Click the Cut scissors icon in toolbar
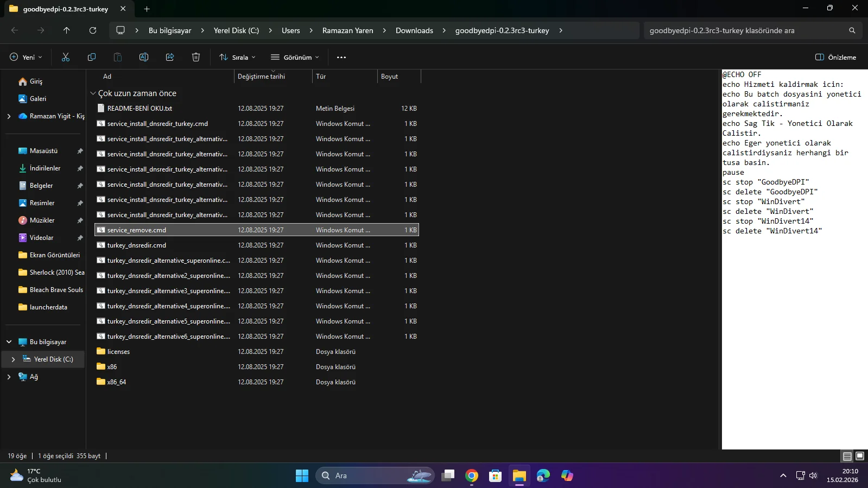The image size is (868, 488). (66, 57)
